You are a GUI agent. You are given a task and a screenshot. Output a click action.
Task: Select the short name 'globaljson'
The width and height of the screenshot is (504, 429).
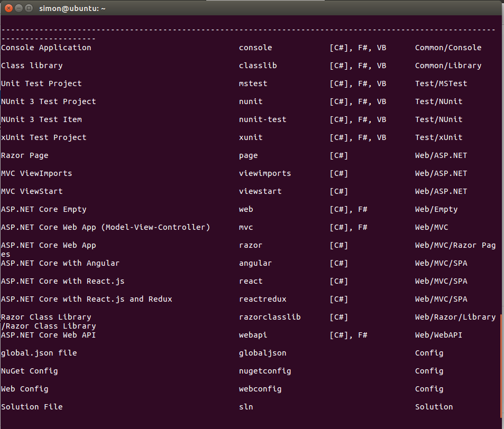[x=263, y=353]
